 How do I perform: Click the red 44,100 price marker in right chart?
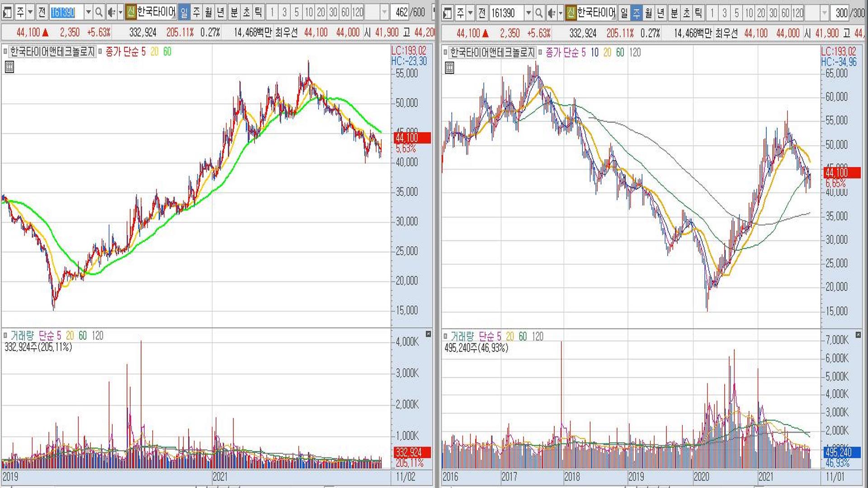tap(842, 173)
